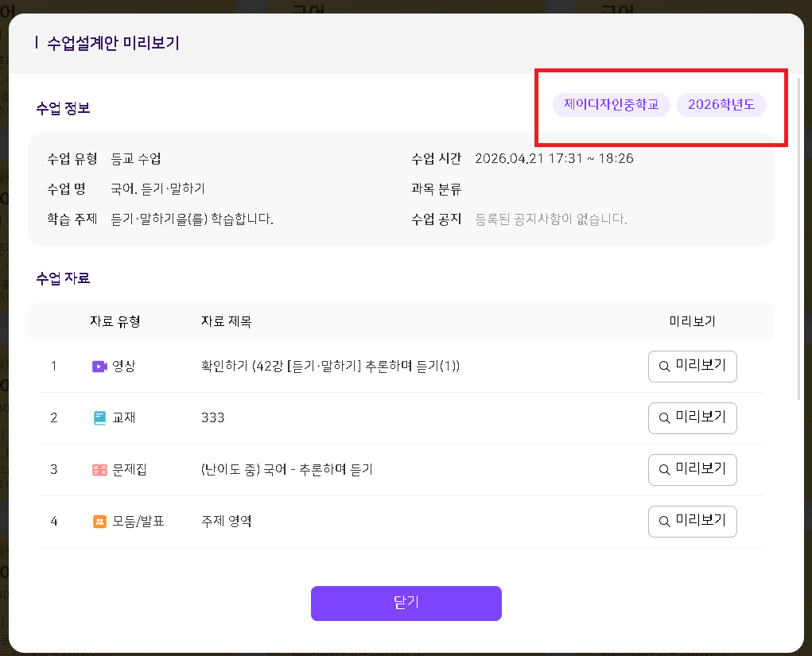Click the 자료 유형 column header

(115, 322)
